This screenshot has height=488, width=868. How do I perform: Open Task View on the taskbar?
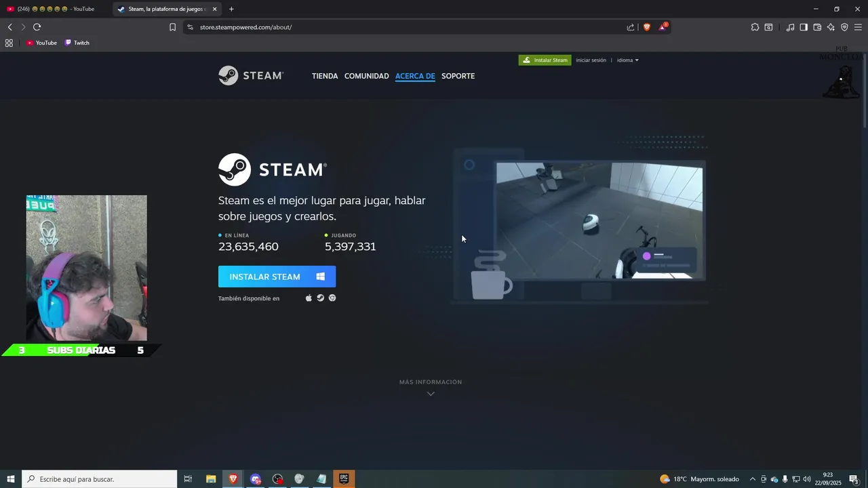point(188,479)
